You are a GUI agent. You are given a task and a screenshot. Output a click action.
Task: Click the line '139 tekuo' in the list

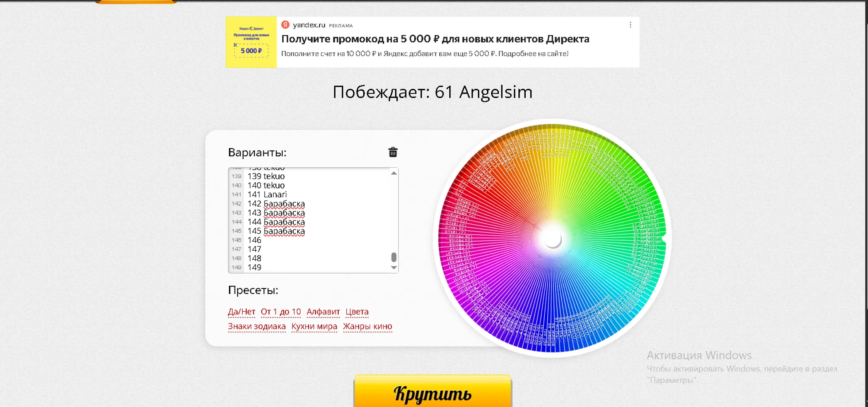(266, 176)
